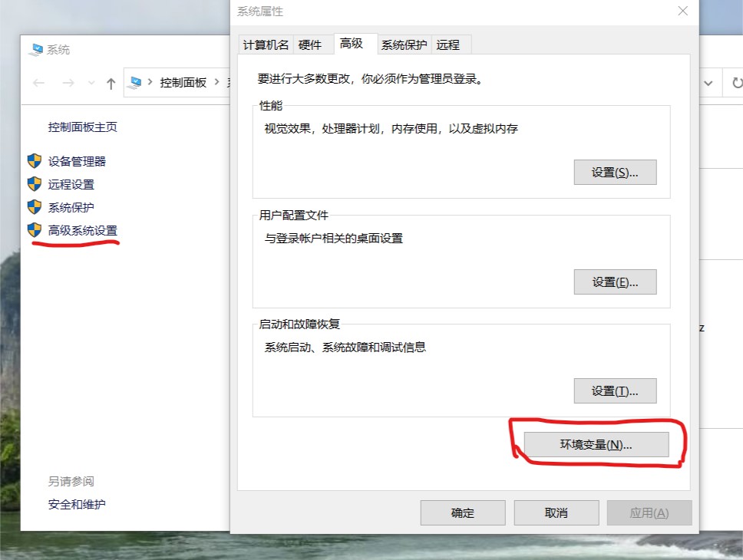Open recent locations dropdown arrow
This screenshot has height=560, width=743.
tap(91, 84)
